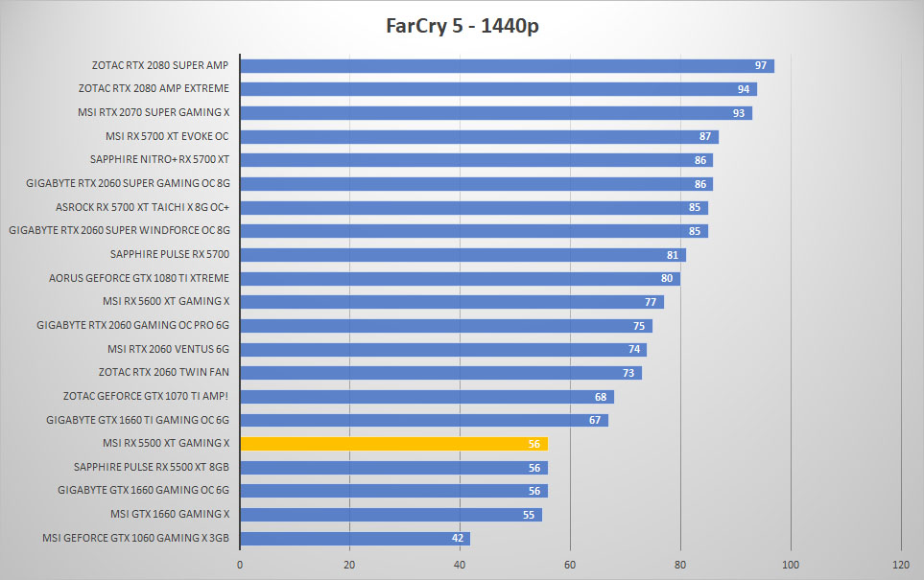The image size is (924, 580).
Task: Click the x-axis label 100
Action: click(x=791, y=565)
